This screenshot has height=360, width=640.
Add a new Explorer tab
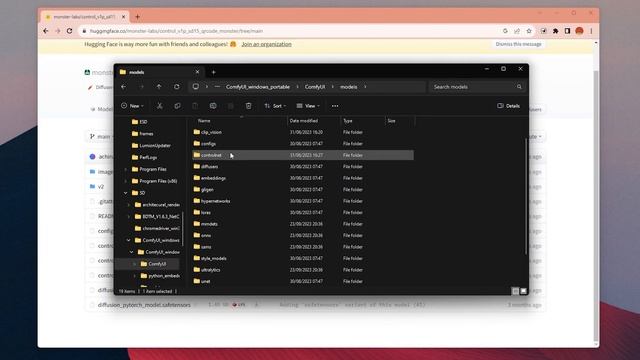tap(213, 72)
